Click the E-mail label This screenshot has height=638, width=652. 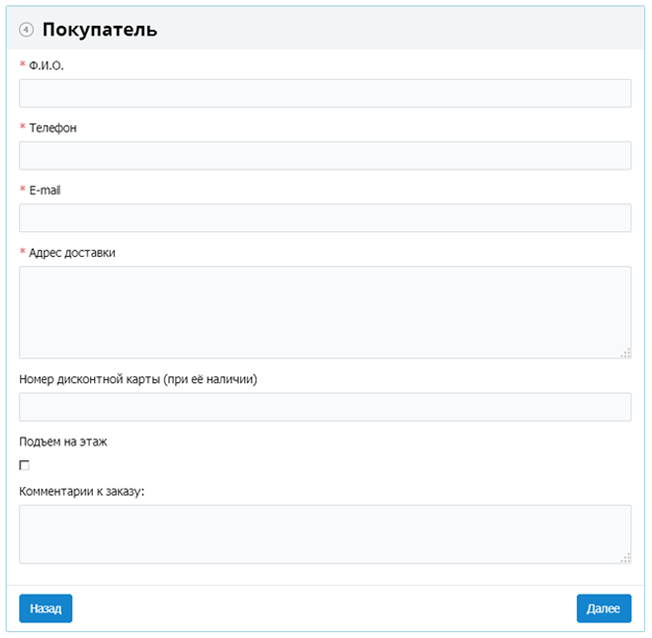45,190
